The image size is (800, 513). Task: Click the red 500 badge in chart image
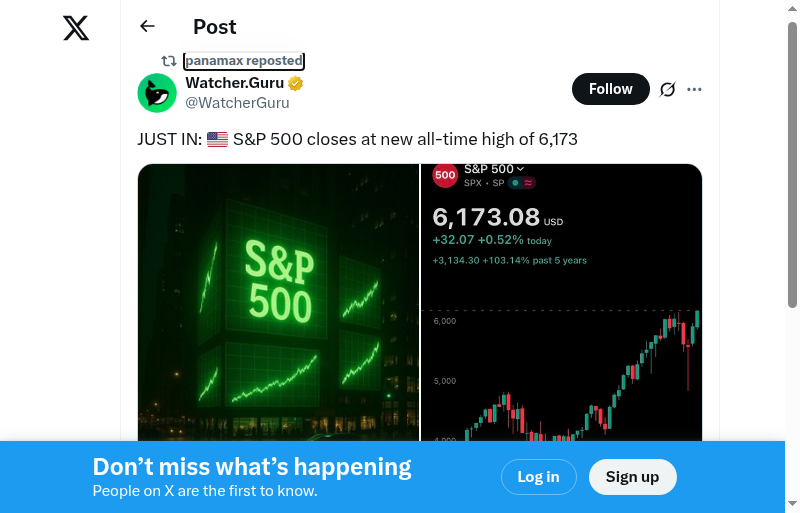tap(445, 176)
